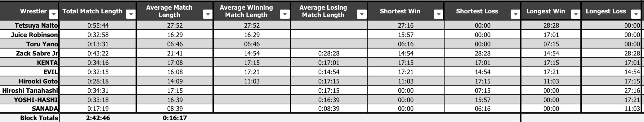
Task: Select Block Totals average 0:16:17 cell
Action: coord(175,118)
